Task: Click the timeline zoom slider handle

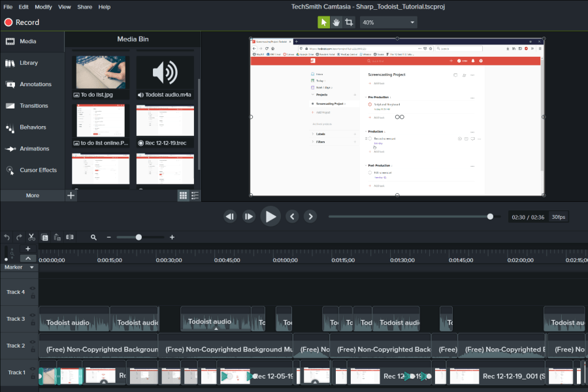Action: tap(139, 238)
